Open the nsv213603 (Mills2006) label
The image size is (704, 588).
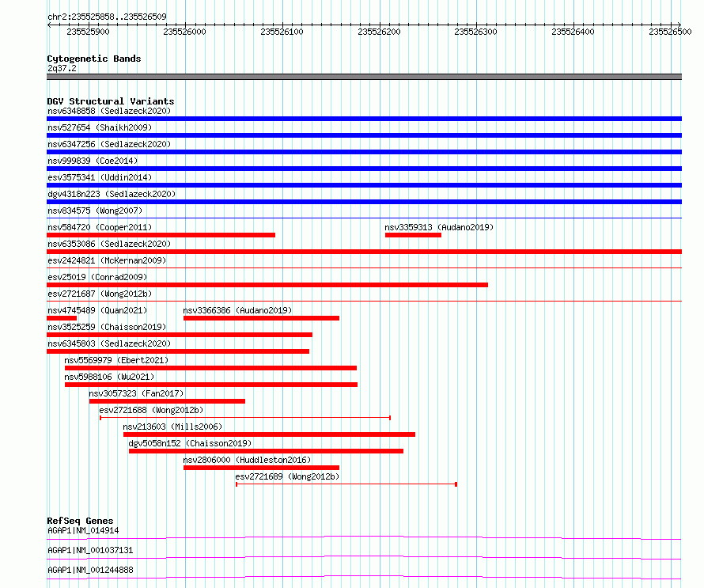click(173, 427)
